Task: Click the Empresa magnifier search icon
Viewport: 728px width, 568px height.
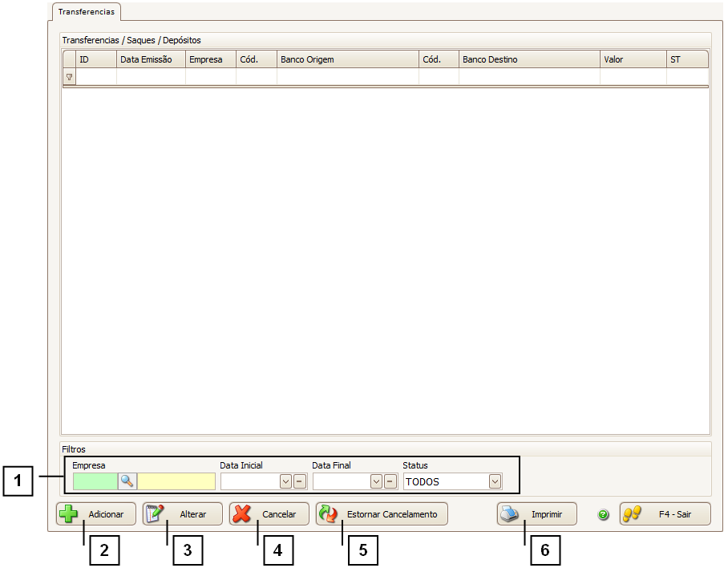Action: tap(127, 481)
